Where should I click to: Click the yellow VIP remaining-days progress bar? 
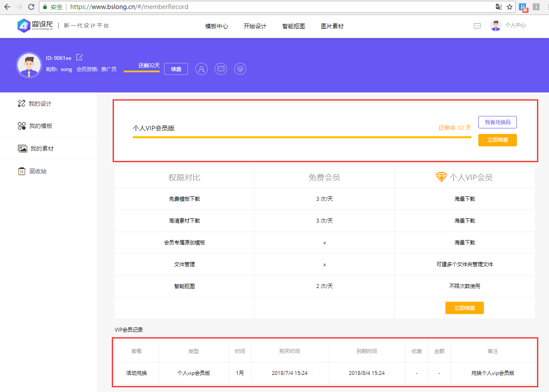tap(302, 137)
